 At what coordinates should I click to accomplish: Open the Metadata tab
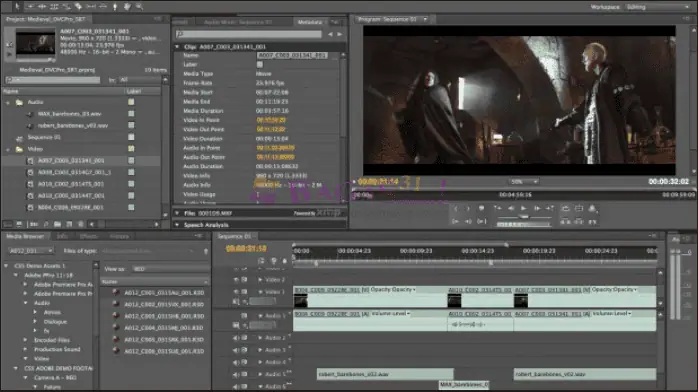pos(310,22)
